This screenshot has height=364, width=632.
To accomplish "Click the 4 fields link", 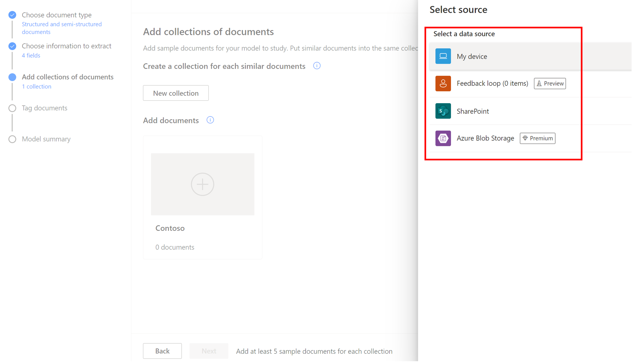I will [x=31, y=55].
